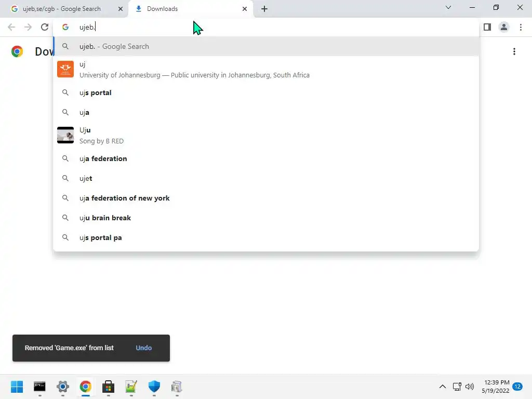532x399 pixels.
Task: Select 'ujet' search suggestion
Action: pos(267,178)
